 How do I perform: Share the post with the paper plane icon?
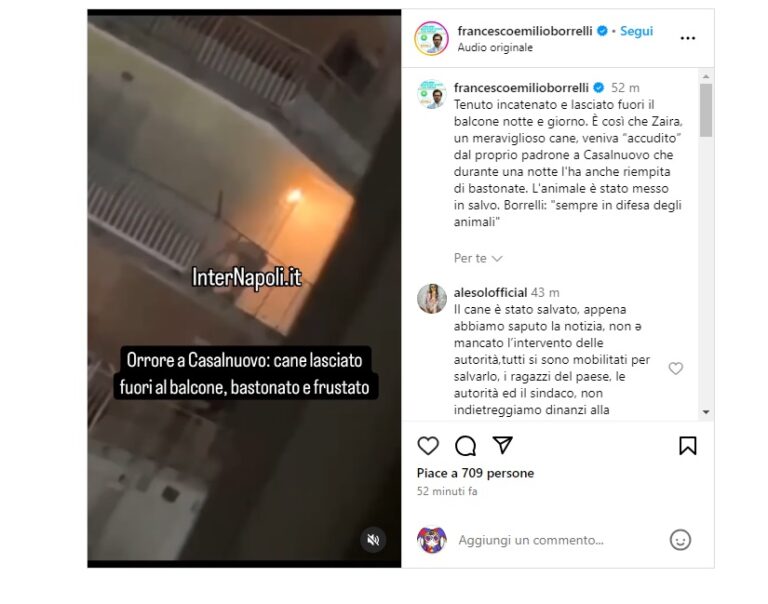coord(503,445)
